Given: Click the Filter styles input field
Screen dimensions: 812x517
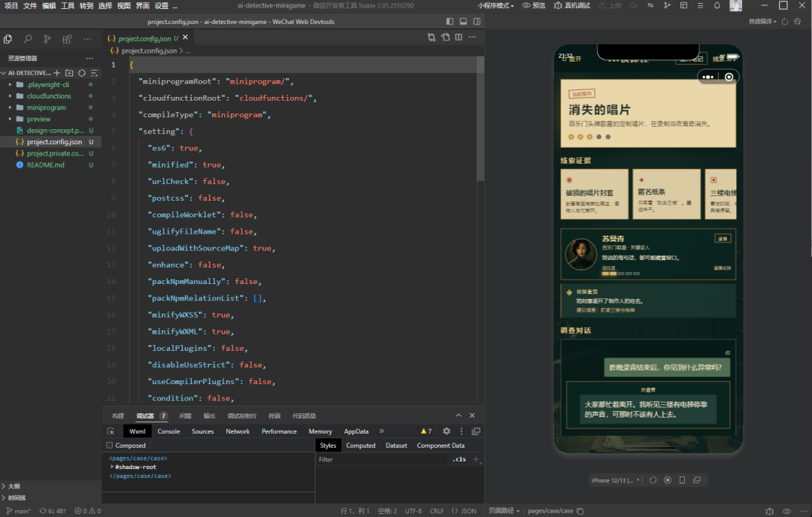Looking at the screenshot, I should coord(382,460).
